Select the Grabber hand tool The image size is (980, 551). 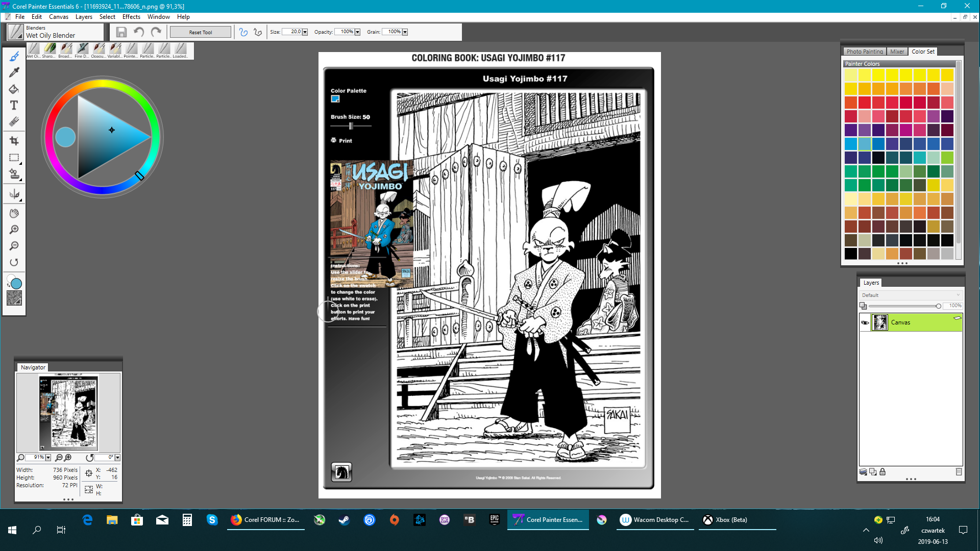14,213
